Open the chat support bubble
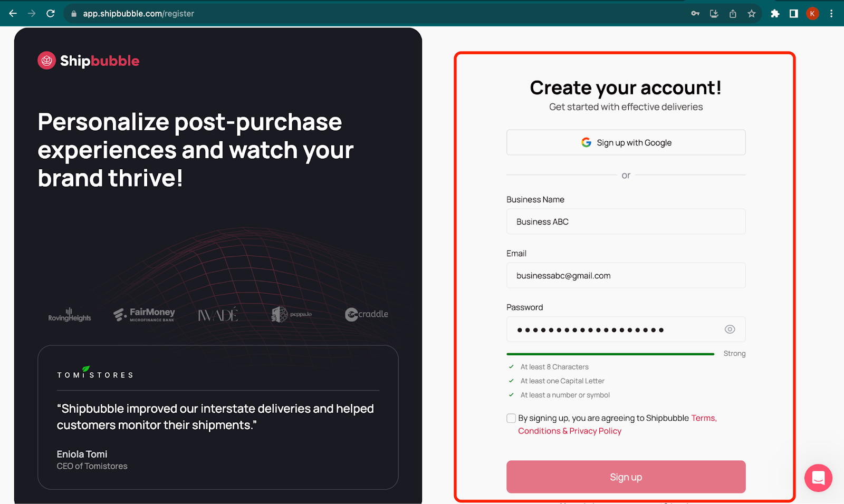Image resolution: width=844 pixels, height=504 pixels. (818, 478)
